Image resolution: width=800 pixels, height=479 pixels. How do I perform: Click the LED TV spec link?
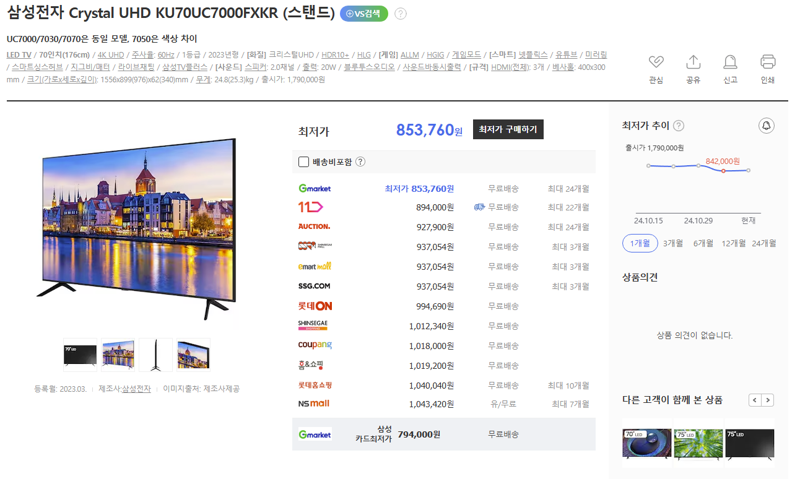click(x=19, y=55)
